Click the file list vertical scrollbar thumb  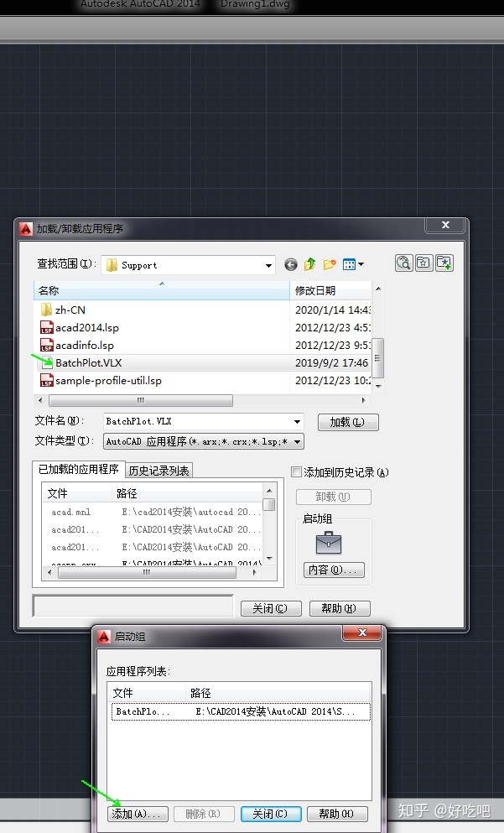tap(377, 357)
